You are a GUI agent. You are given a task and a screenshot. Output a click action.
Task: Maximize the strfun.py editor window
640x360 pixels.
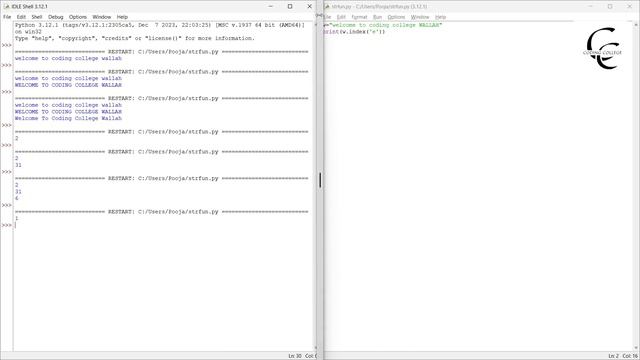[x=610, y=7]
